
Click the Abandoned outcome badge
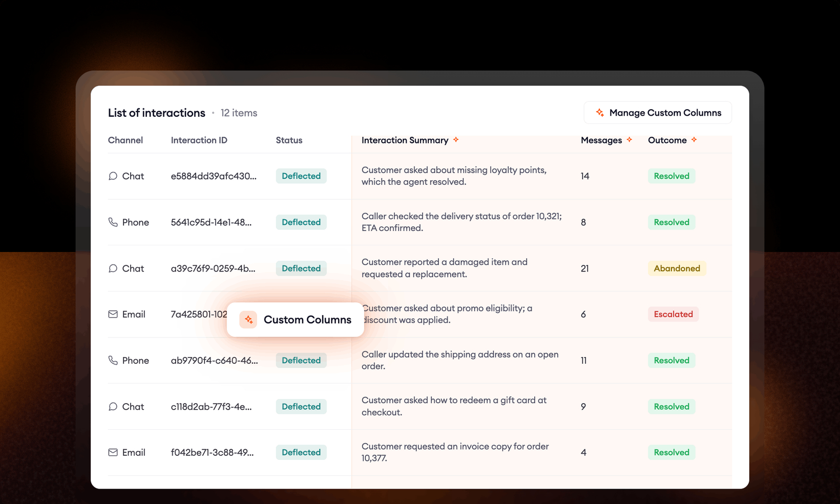tap(677, 268)
